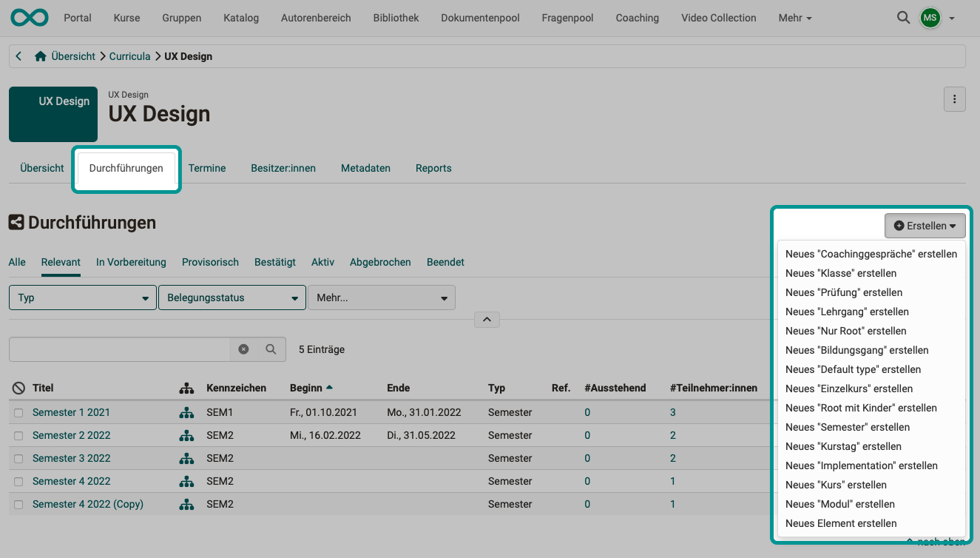The height and width of the screenshot is (558, 980).
Task: Switch to the Metadaten tab
Action: click(365, 168)
